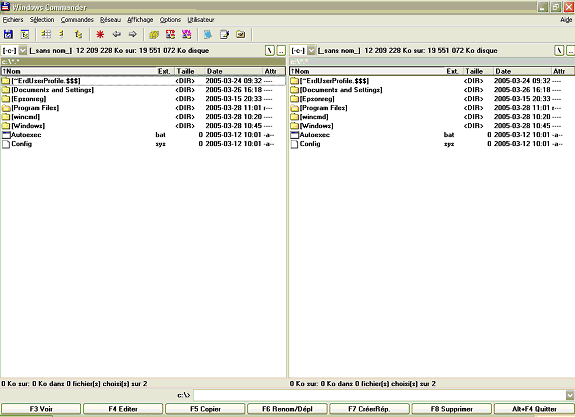Click the right panel c:\*.* path bar
575x417 pixels.
(x=432, y=61)
